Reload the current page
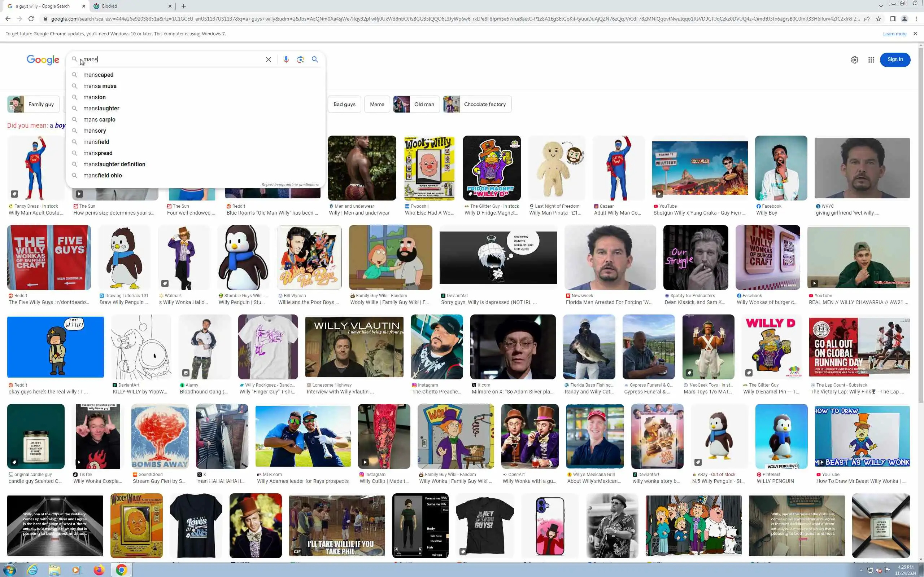This screenshot has height=577, width=924. pos(31,19)
